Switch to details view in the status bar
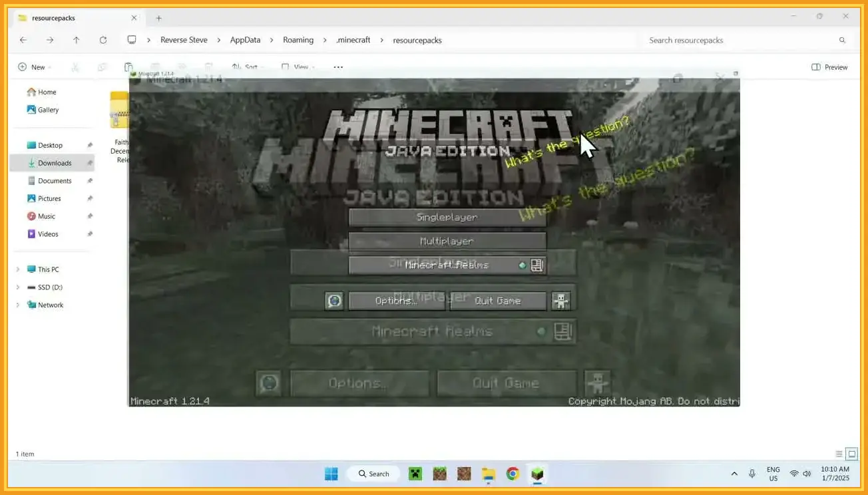This screenshot has width=868, height=495. pyautogui.click(x=839, y=454)
